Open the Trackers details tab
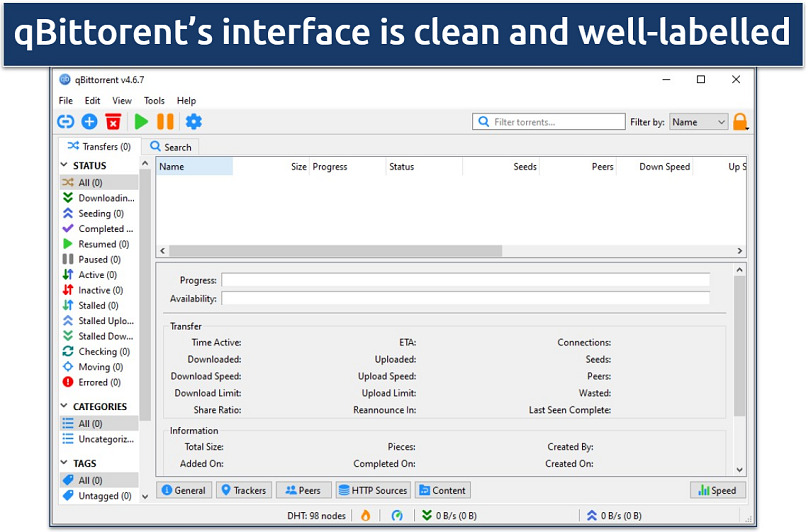 (244, 490)
